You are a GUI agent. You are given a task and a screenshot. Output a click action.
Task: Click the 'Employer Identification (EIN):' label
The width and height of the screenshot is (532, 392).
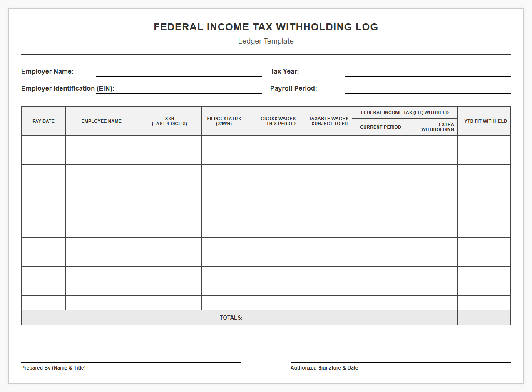click(68, 89)
